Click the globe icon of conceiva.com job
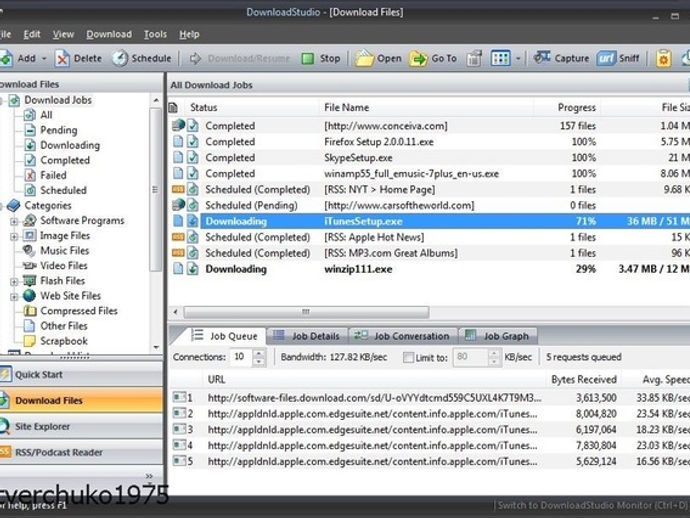The height and width of the screenshot is (518, 690). click(x=178, y=125)
